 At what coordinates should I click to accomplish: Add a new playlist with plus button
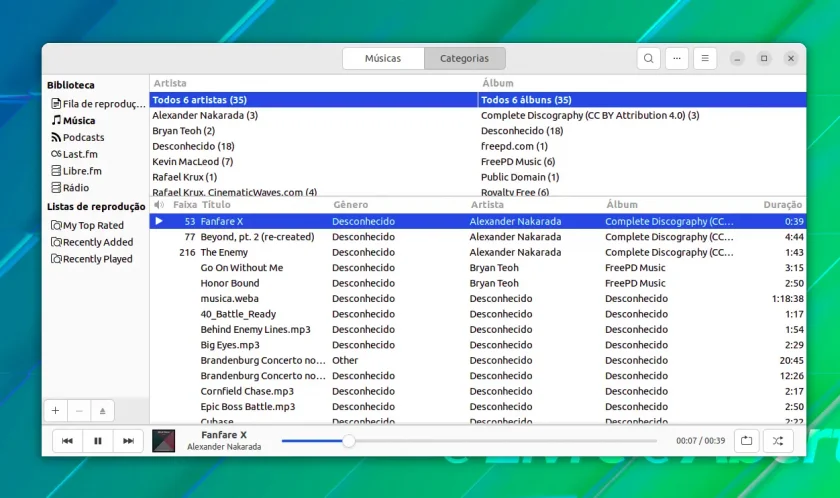55,411
